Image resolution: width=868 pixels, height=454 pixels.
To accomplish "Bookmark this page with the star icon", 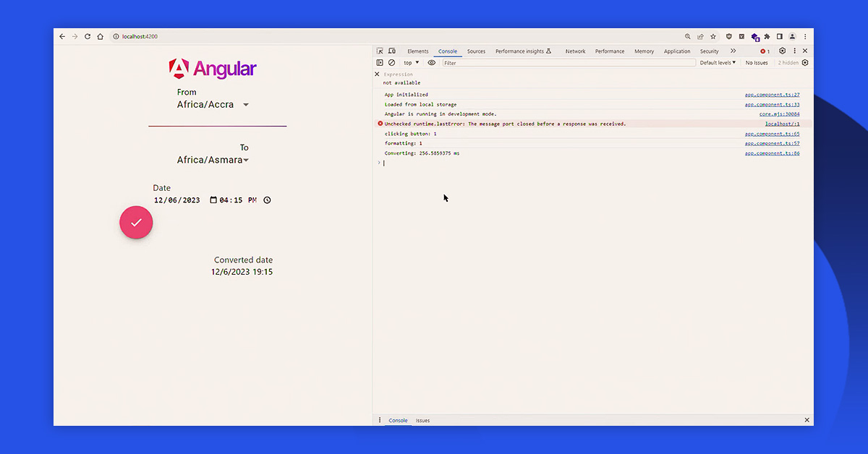I will pos(713,36).
